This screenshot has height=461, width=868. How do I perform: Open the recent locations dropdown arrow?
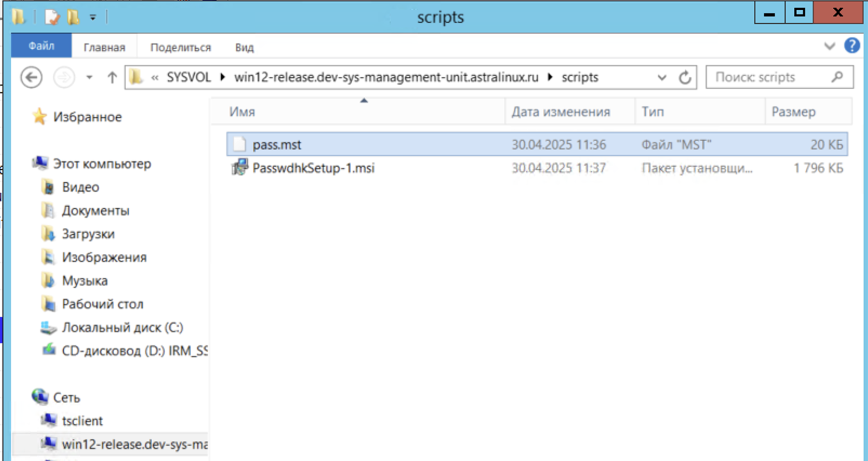coord(89,77)
